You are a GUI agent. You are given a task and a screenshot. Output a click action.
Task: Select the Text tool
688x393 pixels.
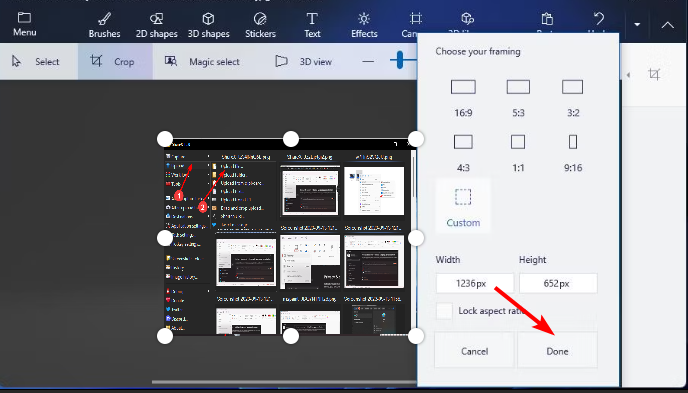coord(312,25)
